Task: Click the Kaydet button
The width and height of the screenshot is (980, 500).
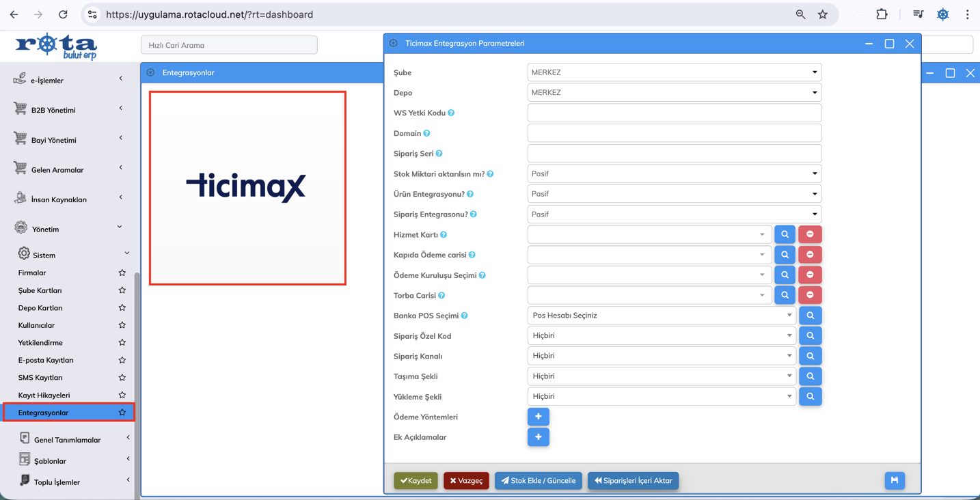Action: [x=416, y=480]
